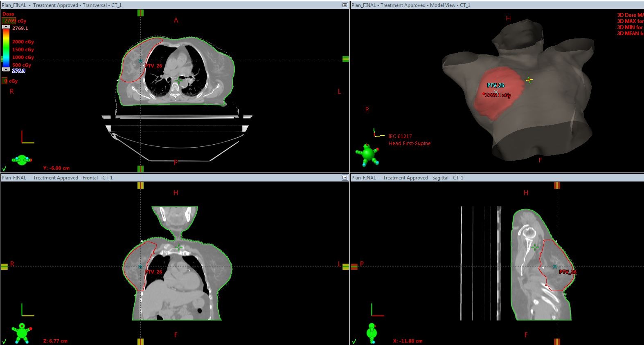Viewport: 644px width, 345px height.
Task: Click the orientation figure in Model View
Action: point(367,154)
